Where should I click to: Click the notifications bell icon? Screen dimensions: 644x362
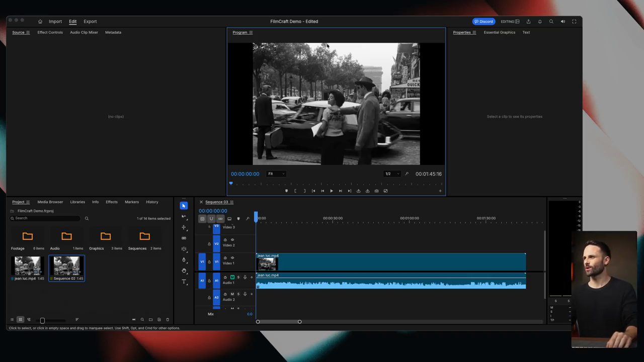click(540, 22)
